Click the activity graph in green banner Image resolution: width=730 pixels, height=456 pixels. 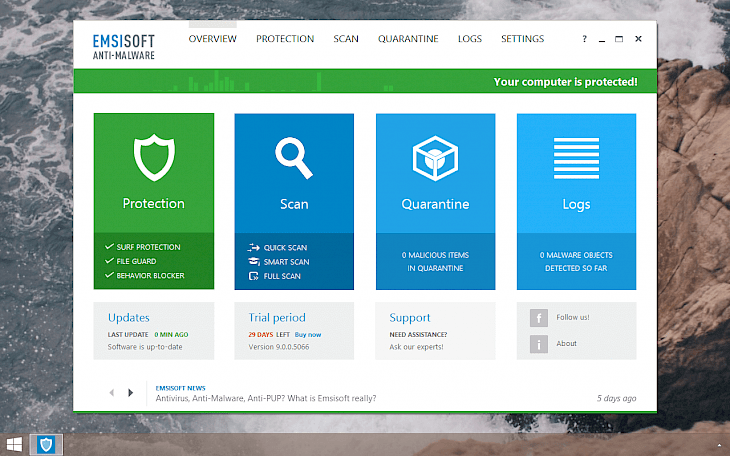(274, 81)
